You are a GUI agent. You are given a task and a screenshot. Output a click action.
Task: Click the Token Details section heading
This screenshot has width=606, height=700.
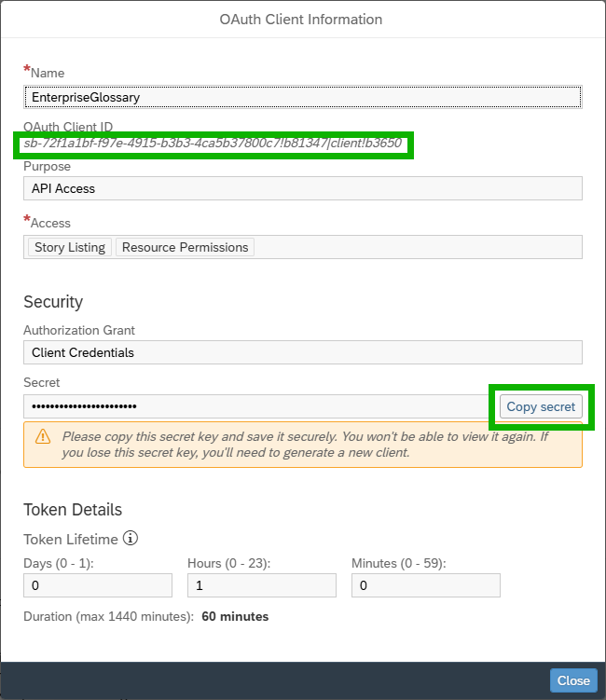click(73, 510)
